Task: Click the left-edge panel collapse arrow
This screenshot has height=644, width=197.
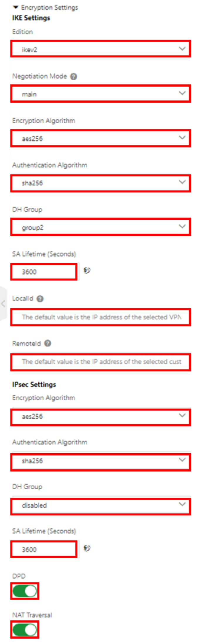Action: pos(3,303)
